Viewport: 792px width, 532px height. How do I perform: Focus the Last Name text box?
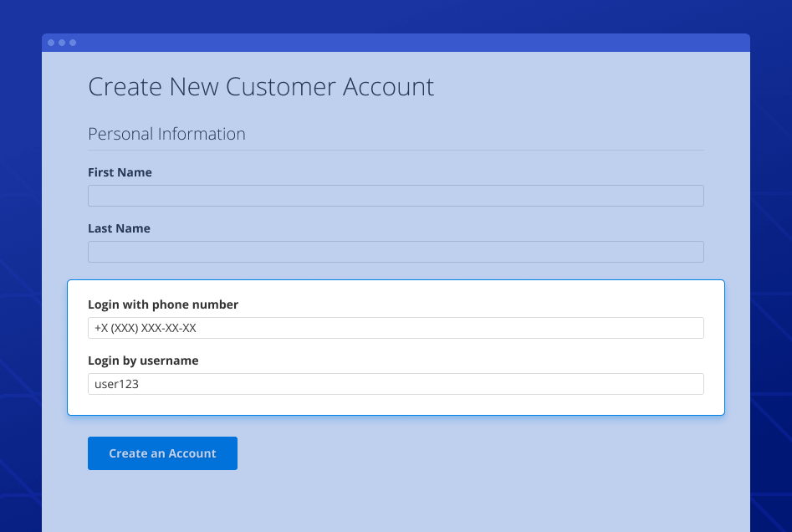(x=395, y=252)
